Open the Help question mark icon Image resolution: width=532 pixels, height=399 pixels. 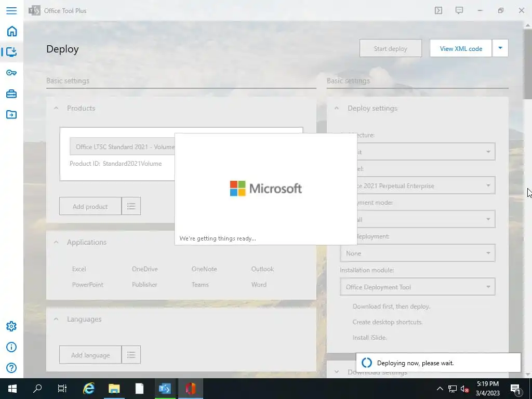(11, 368)
